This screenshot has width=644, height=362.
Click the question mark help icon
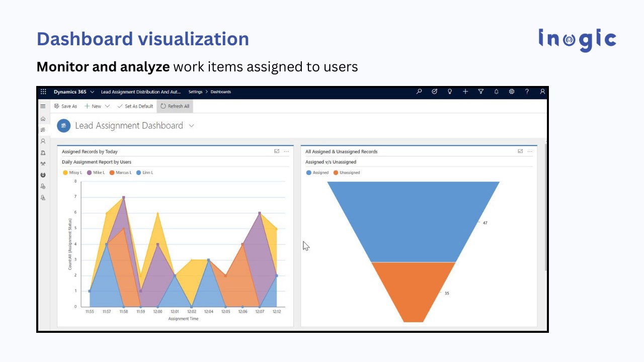pos(527,92)
